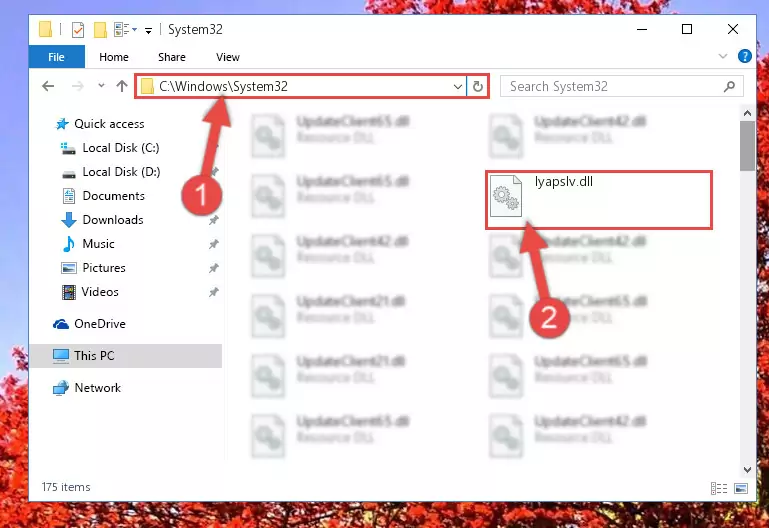Maximize the System32 window
The height and width of the screenshot is (528, 769).
687,29
